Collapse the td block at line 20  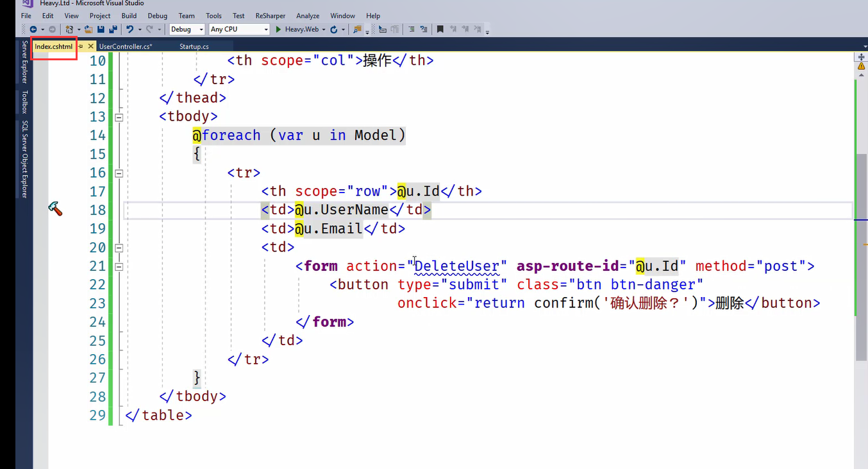coord(118,247)
